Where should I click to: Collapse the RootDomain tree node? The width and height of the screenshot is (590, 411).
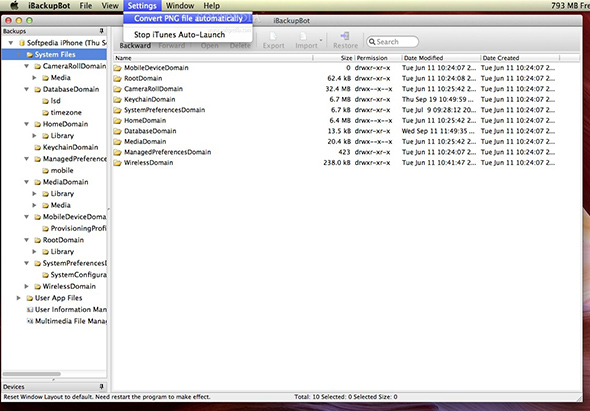27,240
